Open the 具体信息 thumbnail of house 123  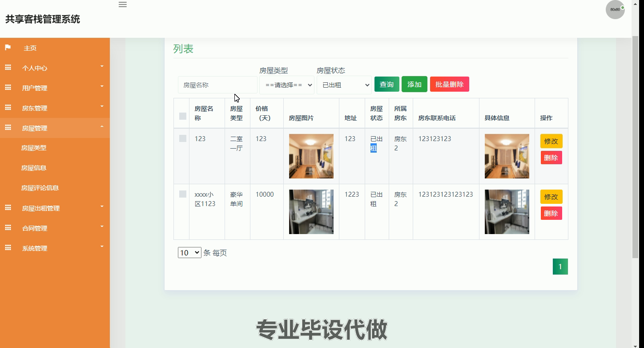[x=507, y=156]
